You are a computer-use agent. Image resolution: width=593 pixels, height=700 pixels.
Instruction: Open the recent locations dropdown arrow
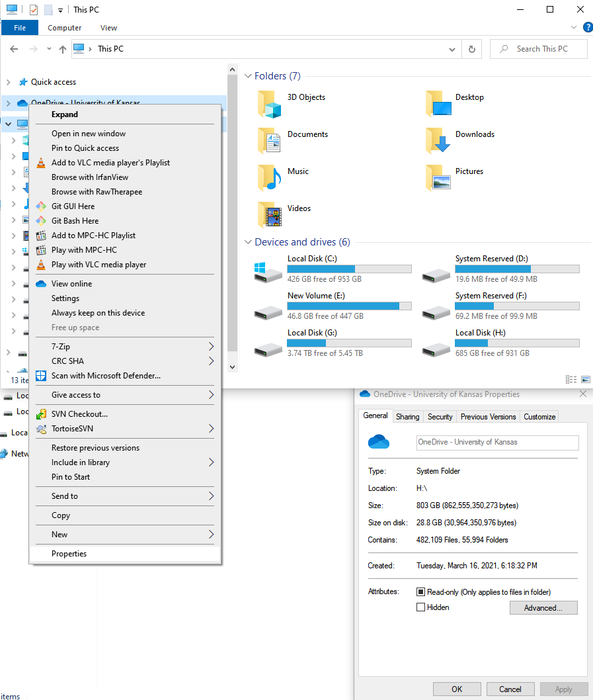pos(49,49)
